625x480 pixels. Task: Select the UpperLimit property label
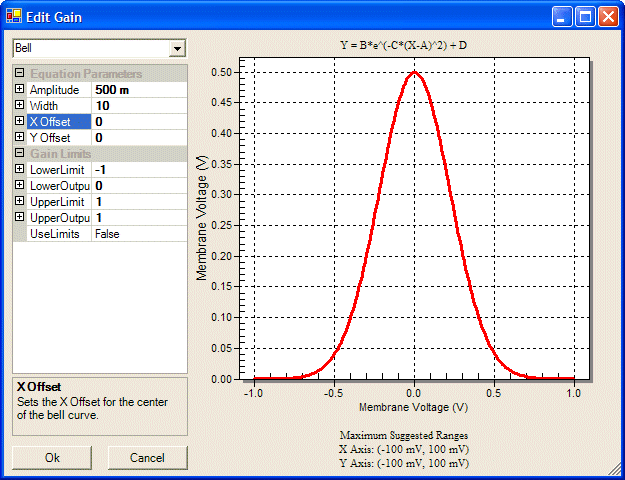(x=59, y=202)
